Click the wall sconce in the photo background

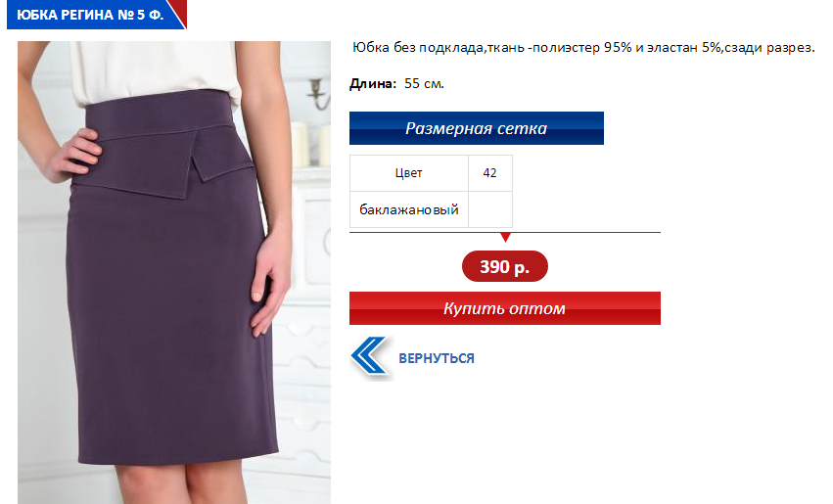point(318,94)
